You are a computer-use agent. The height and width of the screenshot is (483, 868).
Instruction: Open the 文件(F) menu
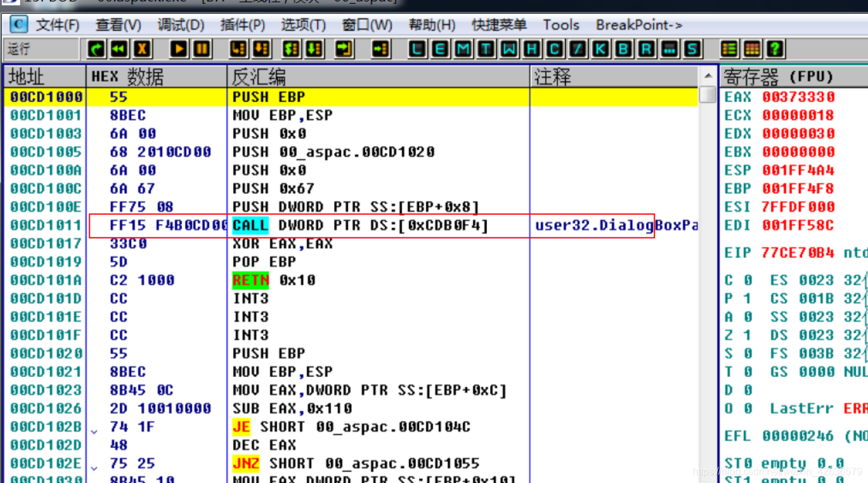point(57,25)
